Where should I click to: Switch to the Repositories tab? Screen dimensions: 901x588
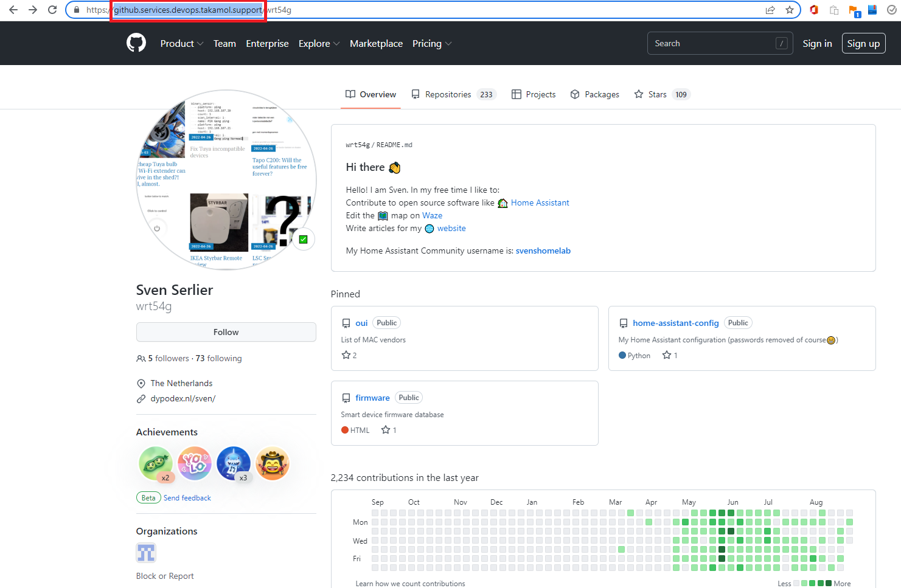click(448, 94)
